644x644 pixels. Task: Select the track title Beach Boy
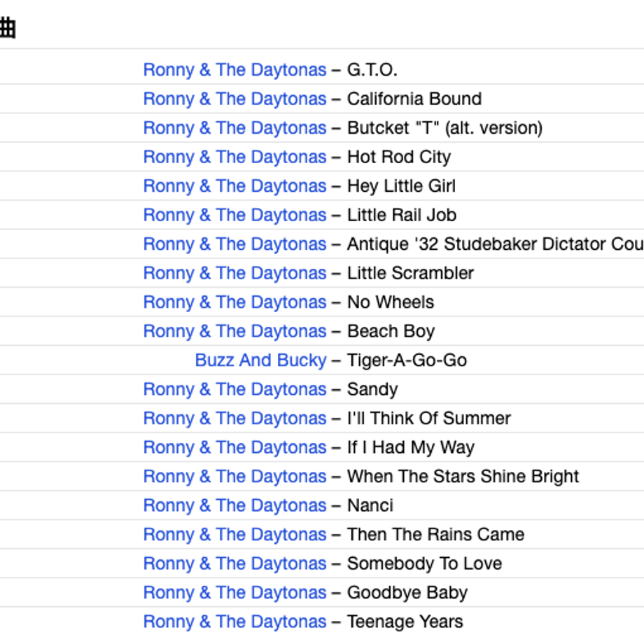(x=391, y=331)
